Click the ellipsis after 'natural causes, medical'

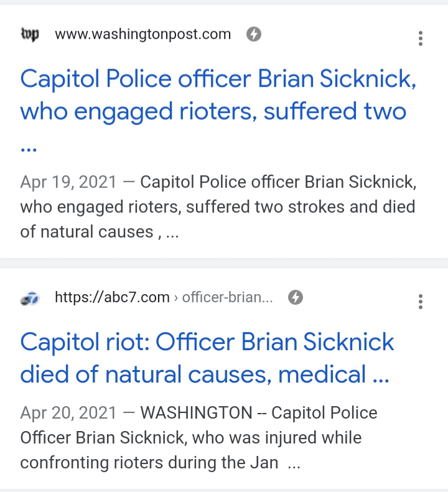tap(380, 375)
